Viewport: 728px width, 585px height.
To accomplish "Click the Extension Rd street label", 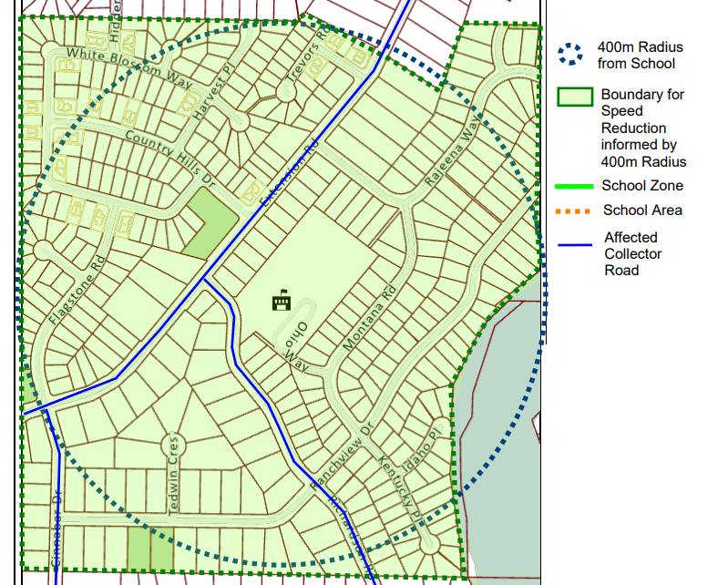I will [287, 169].
